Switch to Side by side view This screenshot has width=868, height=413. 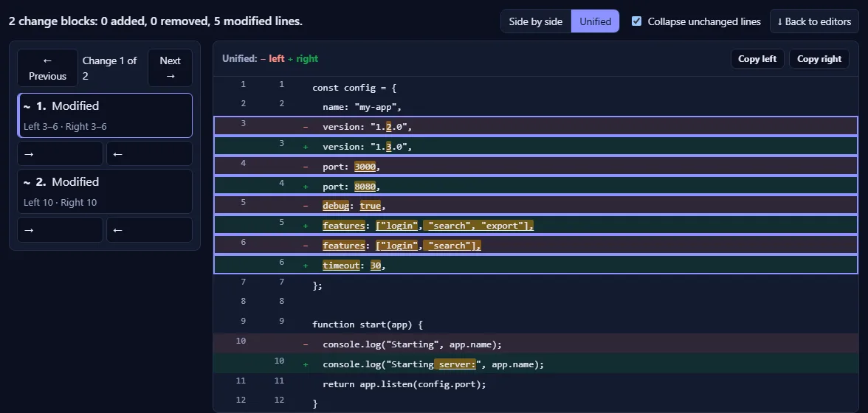pos(535,21)
